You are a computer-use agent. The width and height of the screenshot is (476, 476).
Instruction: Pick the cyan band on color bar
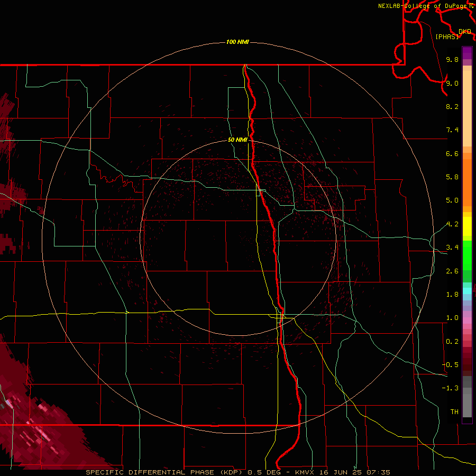click(x=467, y=291)
